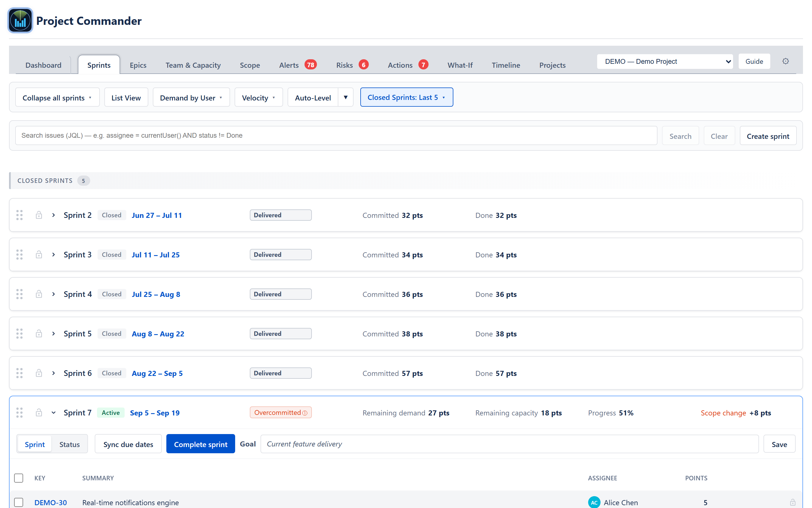Check the DEMO-30 row checkbox
The height and width of the screenshot is (508, 812).
point(19,502)
